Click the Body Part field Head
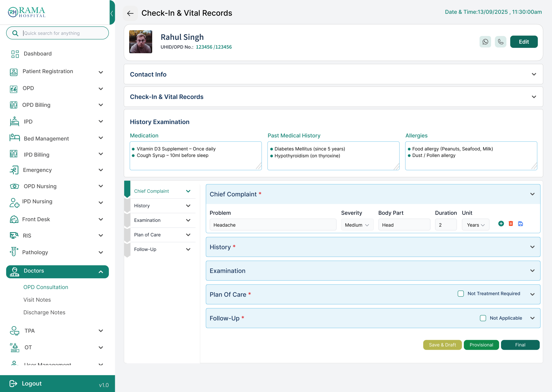This screenshot has height=392, width=552. click(x=404, y=225)
